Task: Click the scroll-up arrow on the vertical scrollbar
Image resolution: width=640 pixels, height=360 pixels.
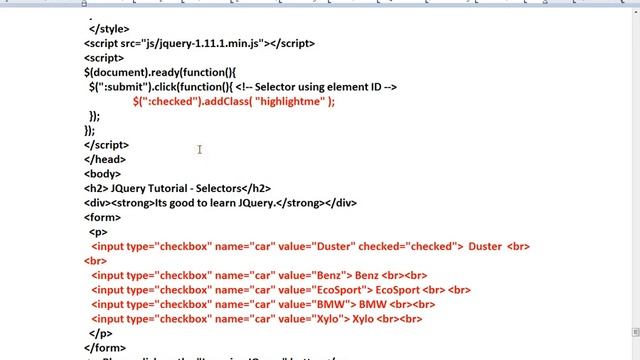Action: (x=636, y=12)
